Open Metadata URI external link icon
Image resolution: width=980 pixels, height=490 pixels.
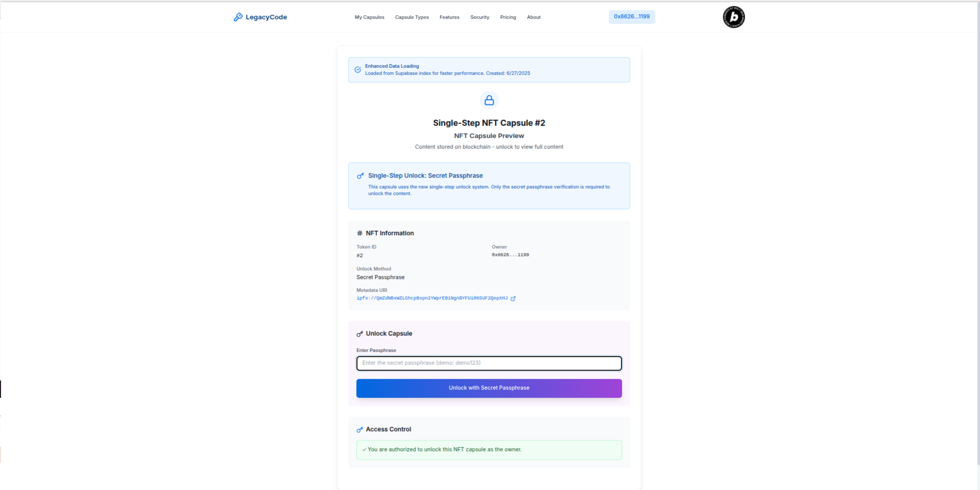[513, 298]
